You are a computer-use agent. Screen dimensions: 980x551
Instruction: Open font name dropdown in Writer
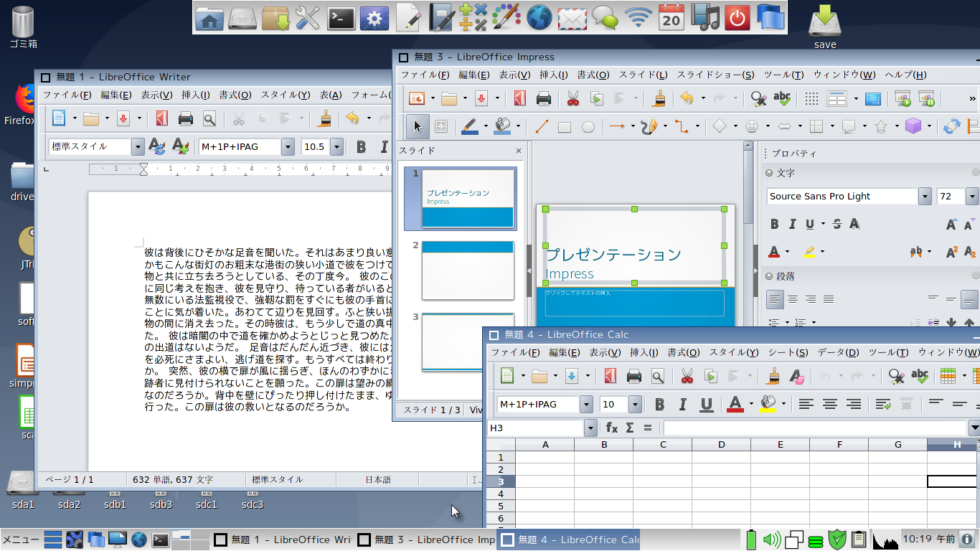tap(288, 147)
